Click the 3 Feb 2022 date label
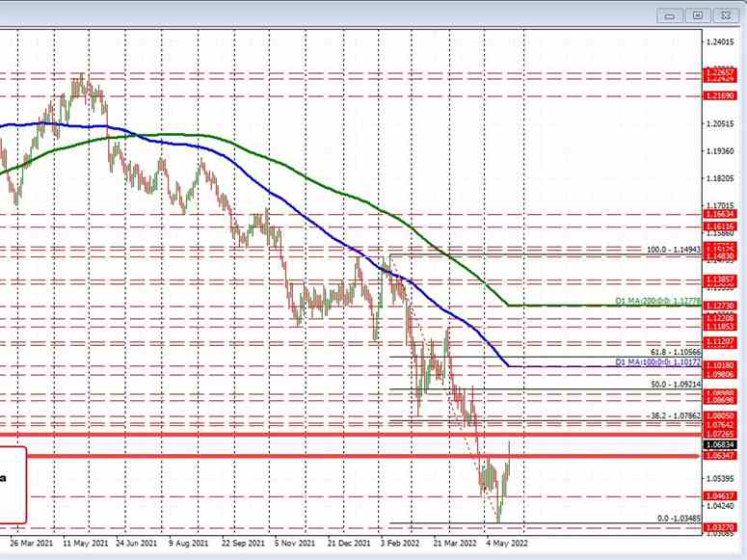This screenshot has width=747, height=560. tap(400, 543)
